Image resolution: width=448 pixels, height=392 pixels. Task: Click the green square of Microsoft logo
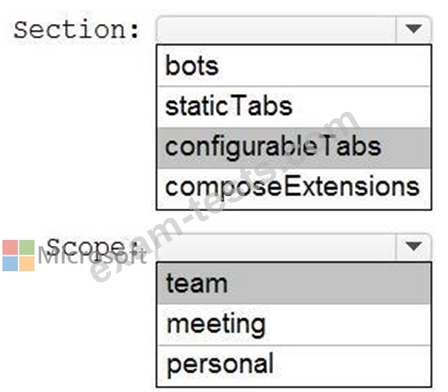point(27,247)
